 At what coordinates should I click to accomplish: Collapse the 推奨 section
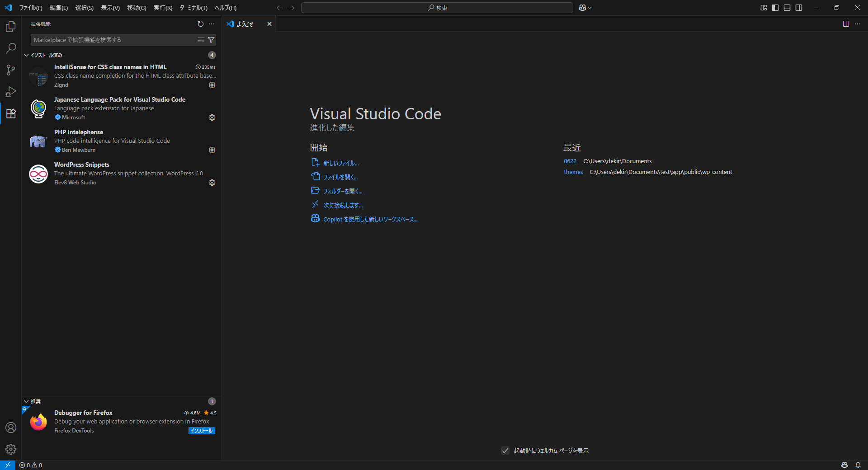pyautogui.click(x=26, y=401)
